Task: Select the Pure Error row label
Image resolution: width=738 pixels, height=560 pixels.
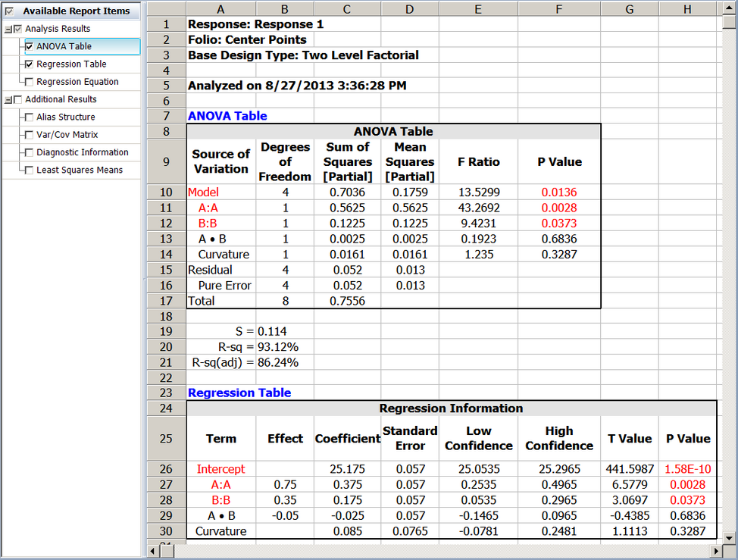Action: [x=224, y=285]
